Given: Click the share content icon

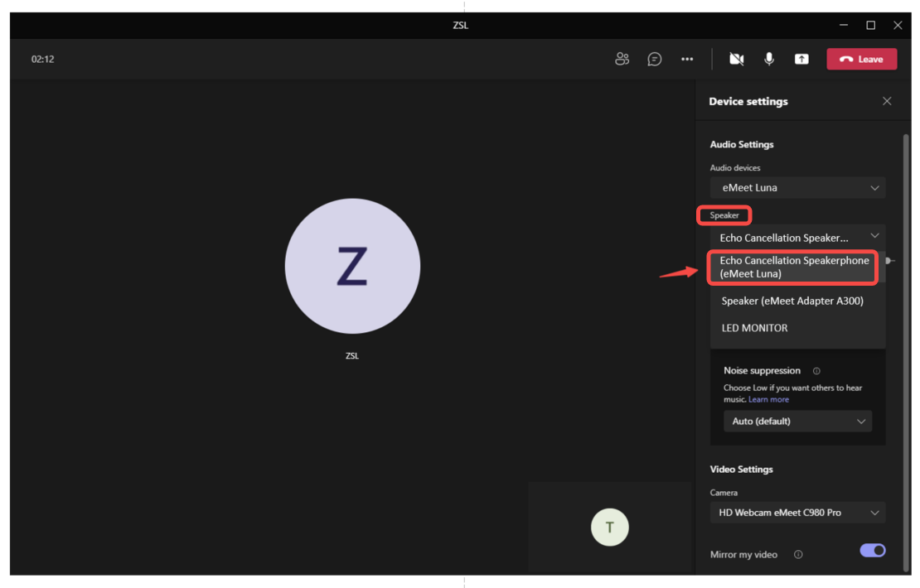Looking at the screenshot, I should pyautogui.click(x=801, y=59).
